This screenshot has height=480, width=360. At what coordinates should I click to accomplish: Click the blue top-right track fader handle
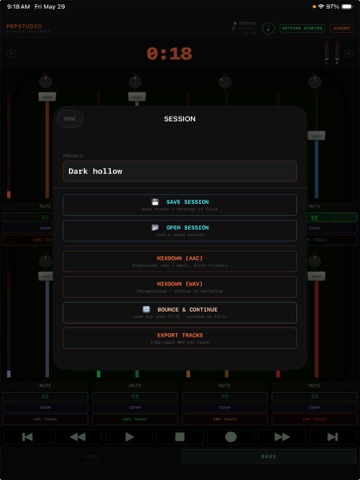[x=316, y=136]
